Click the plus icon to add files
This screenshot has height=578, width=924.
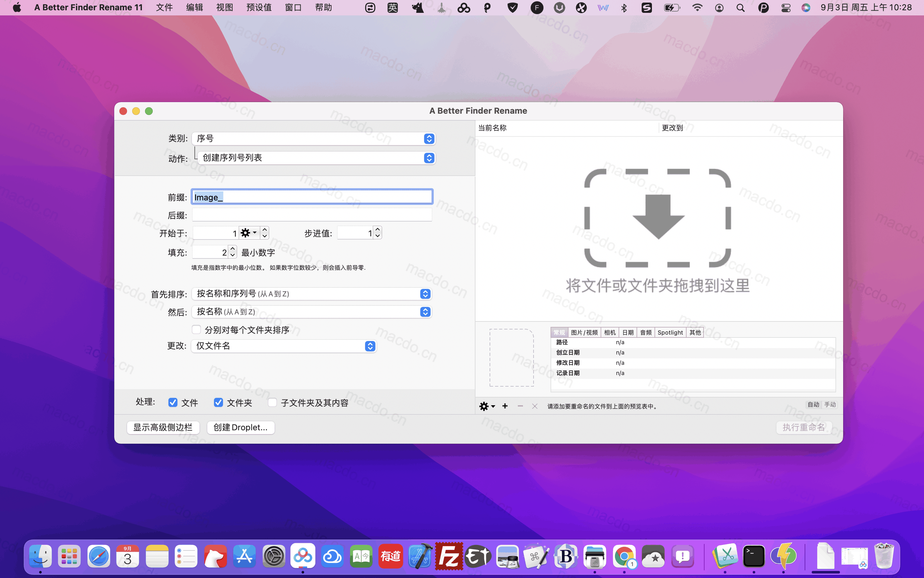[x=505, y=406]
